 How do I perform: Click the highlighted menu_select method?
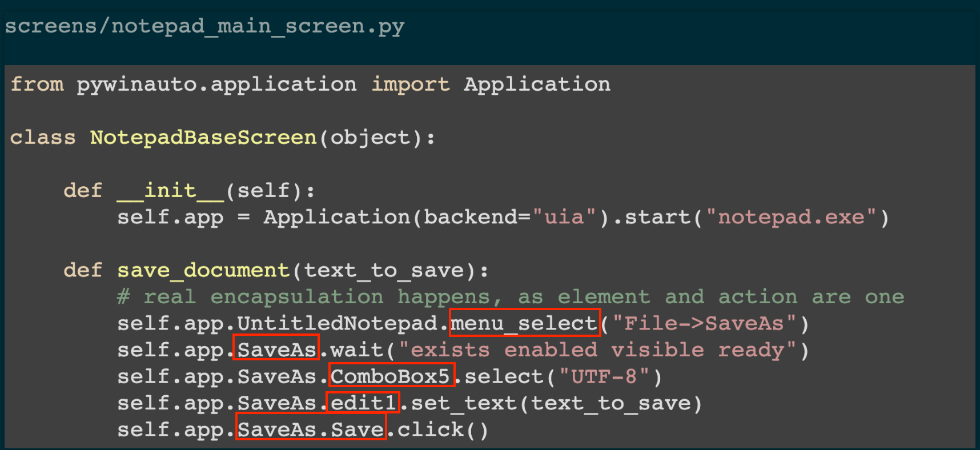[525, 323]
